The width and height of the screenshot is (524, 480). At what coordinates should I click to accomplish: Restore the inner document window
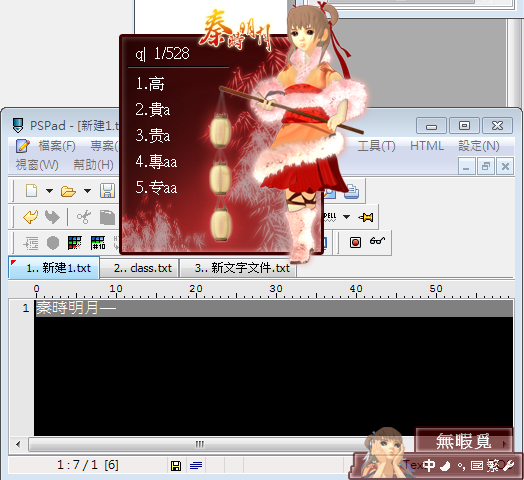click(x=486, y=166)
